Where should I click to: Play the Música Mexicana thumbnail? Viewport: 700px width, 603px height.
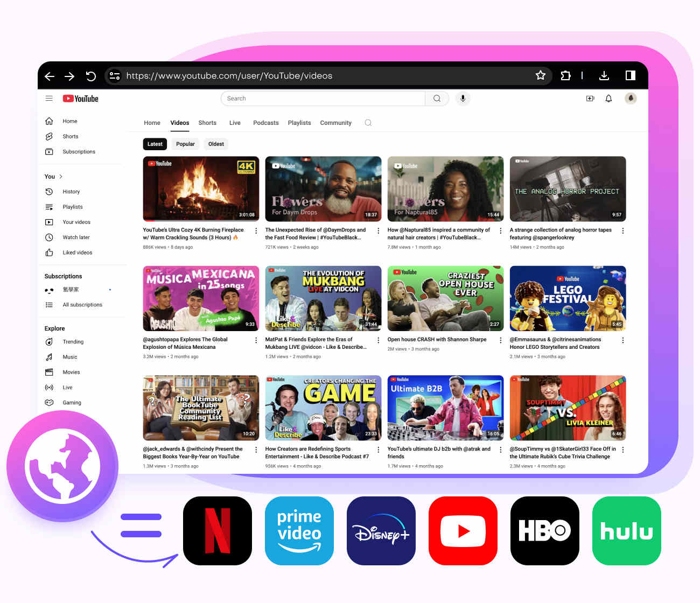pyautogui.click(x=201, y=298)
